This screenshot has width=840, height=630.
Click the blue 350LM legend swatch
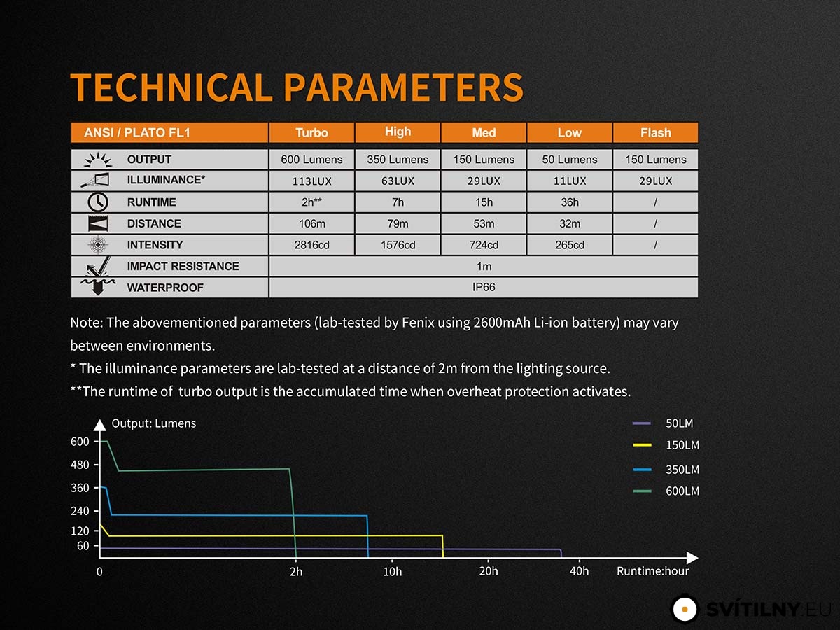click(642, 470)
